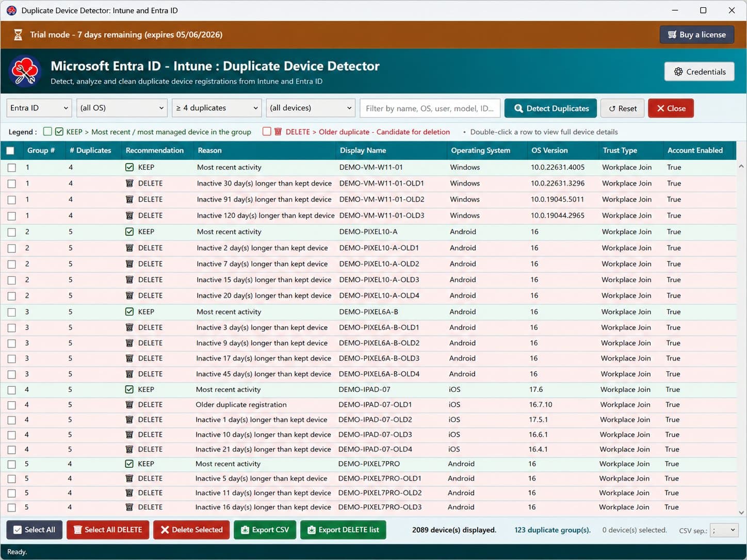Check the row checkbox for DEMO-PIXEL10-A-OLD2
The width and height of the screenshot is (747, 560).
tap(12, 264)
